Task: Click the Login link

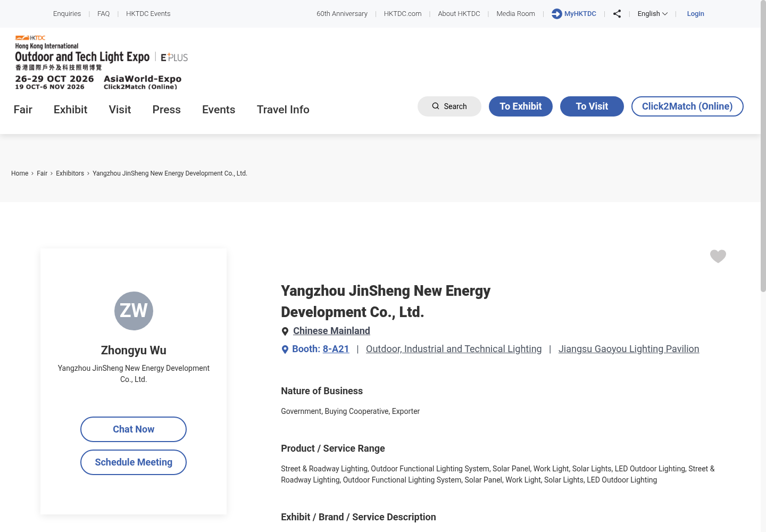Action: click(x=696, y=14)
